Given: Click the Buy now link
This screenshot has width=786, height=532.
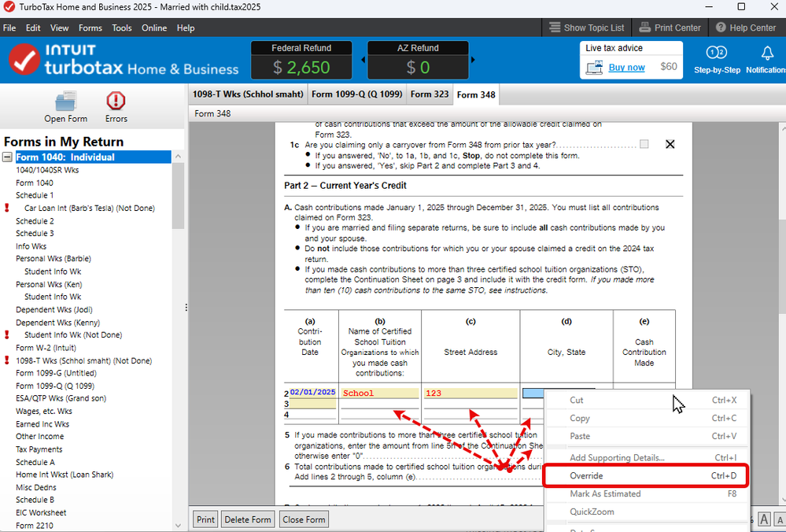Looking at the screenshot, I should click(x=626, y=67).
